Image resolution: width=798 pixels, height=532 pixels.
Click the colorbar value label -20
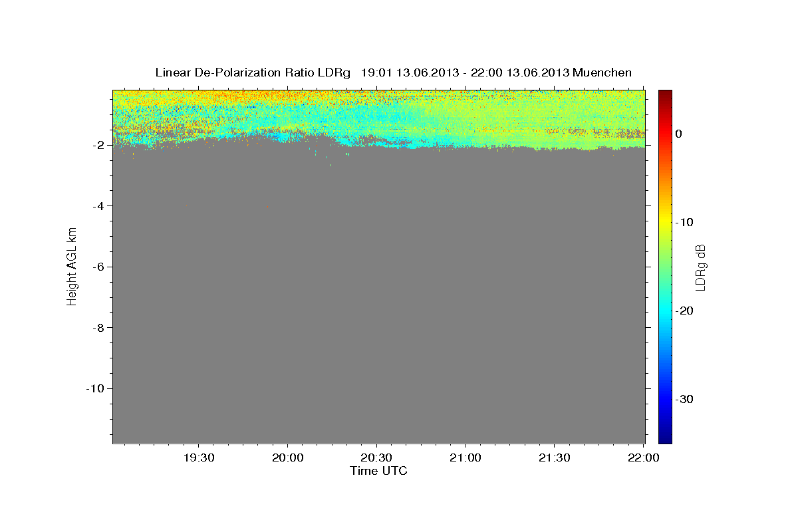point(685,311)
